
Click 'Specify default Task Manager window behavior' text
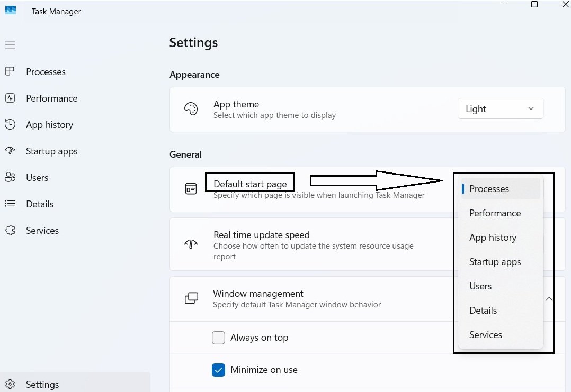click(x=297, y=305)
